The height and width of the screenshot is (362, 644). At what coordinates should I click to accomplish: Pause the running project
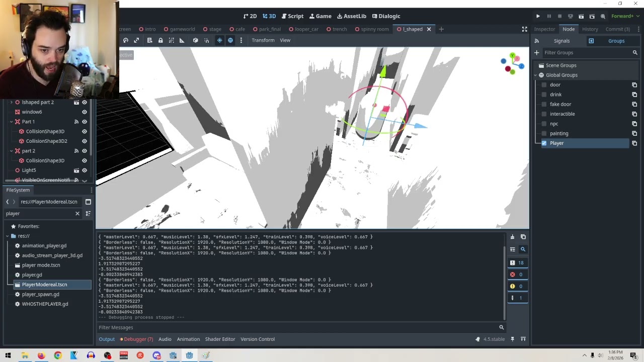549,16
